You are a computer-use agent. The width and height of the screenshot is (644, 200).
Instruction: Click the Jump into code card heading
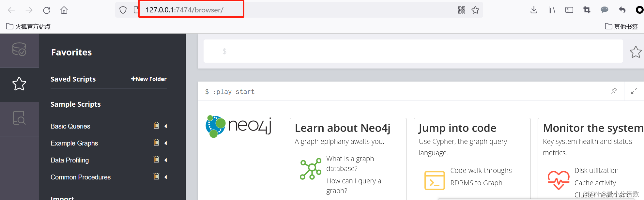(x=457, y=128)
